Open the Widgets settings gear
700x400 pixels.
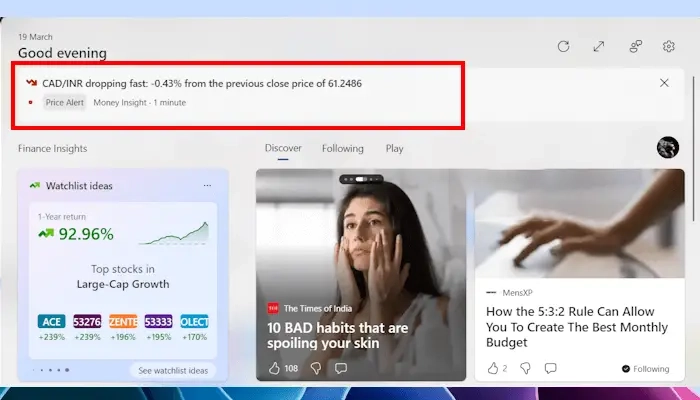669,47
